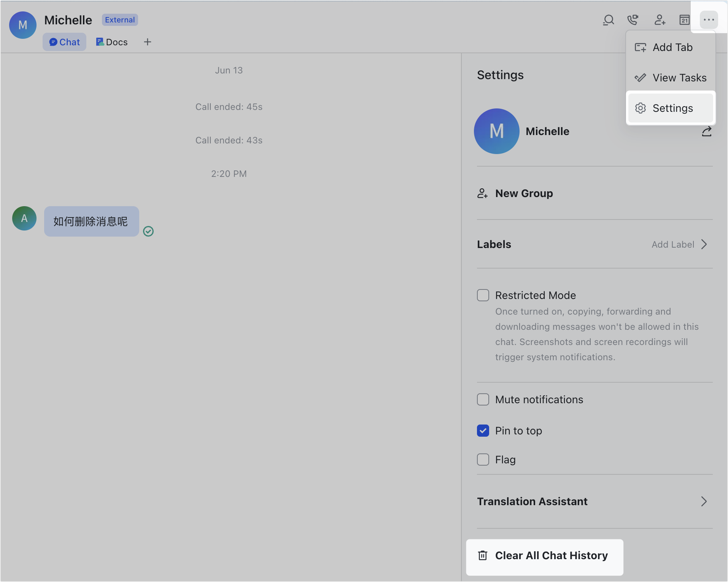Start a call with Michelle
The height and width of the screenshot is (582, 728).
(633, 20)
